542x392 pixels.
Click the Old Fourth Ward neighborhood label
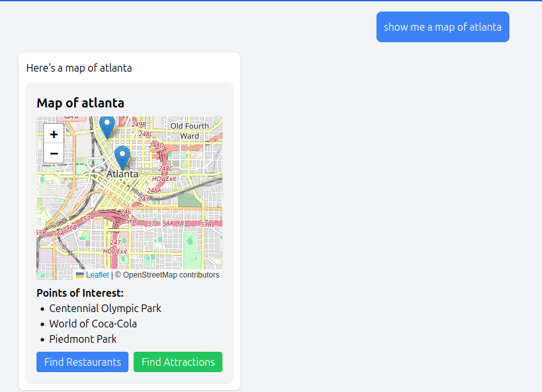point(189,130)
